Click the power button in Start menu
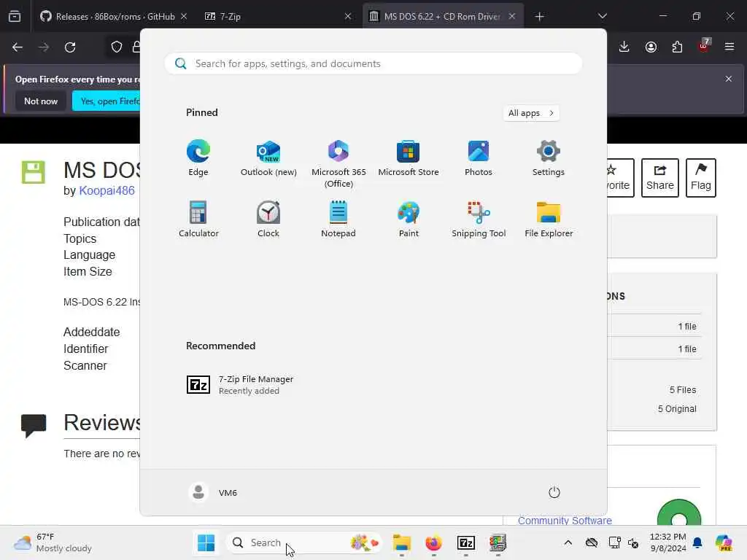The height and width of the screenshot is (560, 747). pos(554,492)
